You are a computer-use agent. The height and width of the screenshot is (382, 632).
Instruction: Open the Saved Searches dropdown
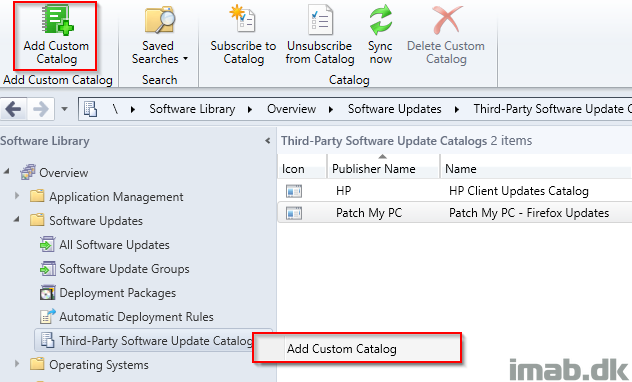(160, 52)
